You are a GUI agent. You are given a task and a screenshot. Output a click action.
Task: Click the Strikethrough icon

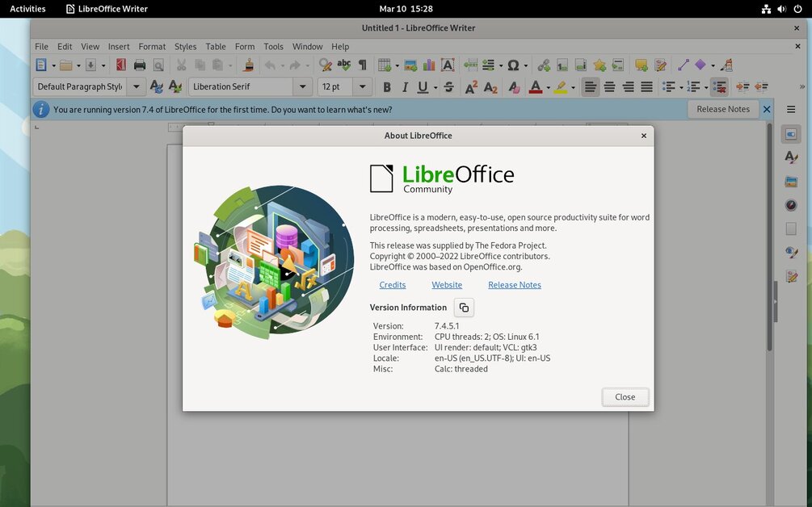coord(449,87)
